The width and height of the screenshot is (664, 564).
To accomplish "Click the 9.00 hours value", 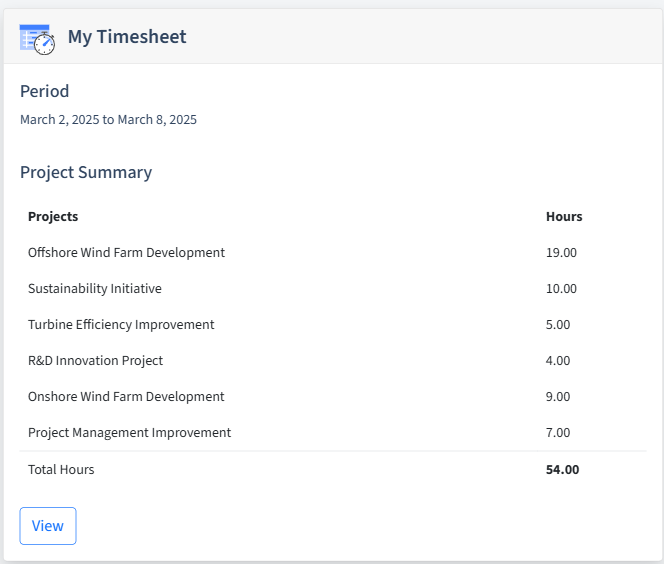I will click(558, 396).
